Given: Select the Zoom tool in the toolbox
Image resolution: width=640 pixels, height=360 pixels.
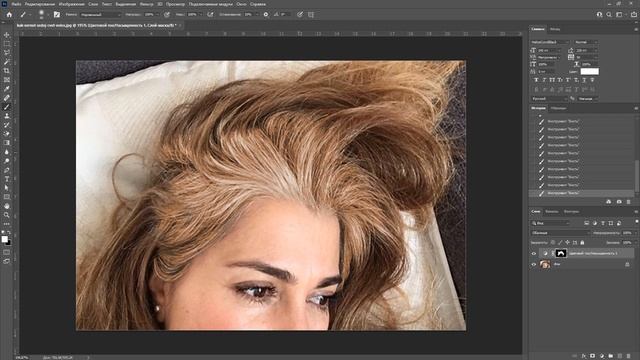Looking at the screenshot, I should tap(7, 215).
